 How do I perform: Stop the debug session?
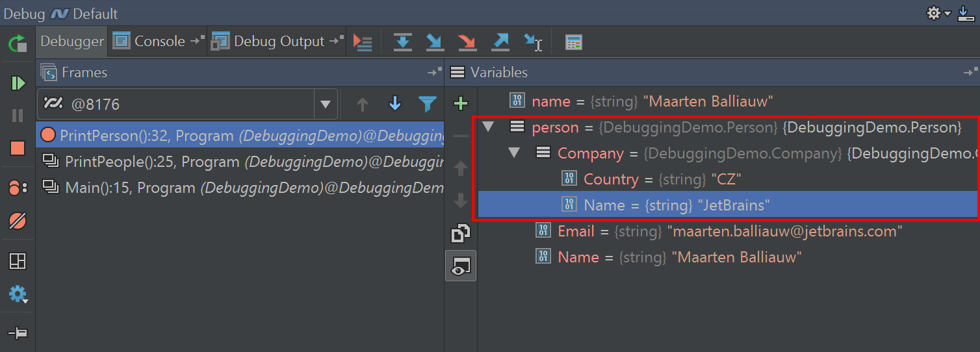tap(18, 148)
